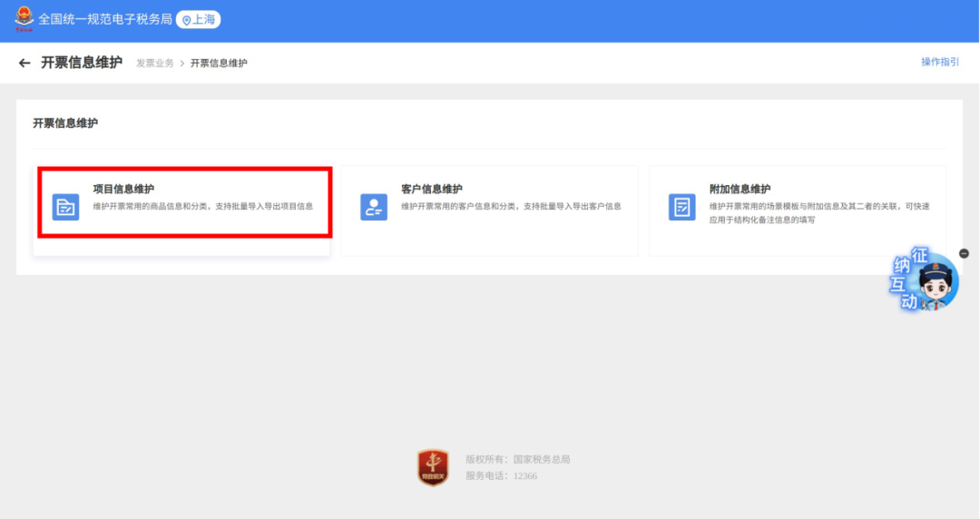The height and width of the screenshot is (519, 980).
Task: Open the 操作指引 link
Action: coord(940,62)
